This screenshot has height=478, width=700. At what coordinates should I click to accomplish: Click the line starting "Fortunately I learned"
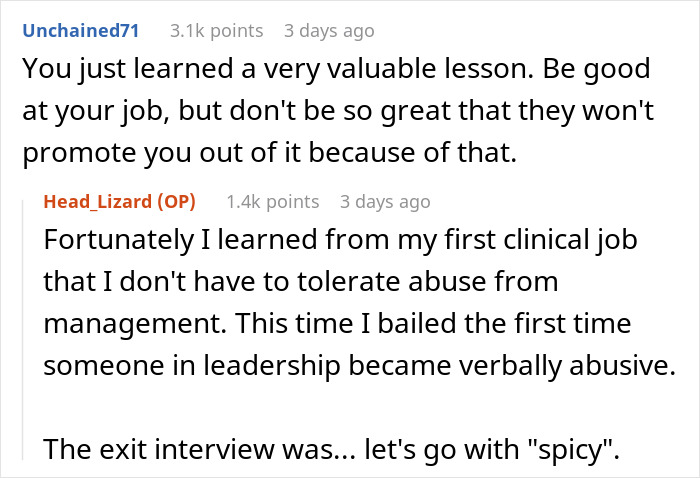(x=341, y=241)
